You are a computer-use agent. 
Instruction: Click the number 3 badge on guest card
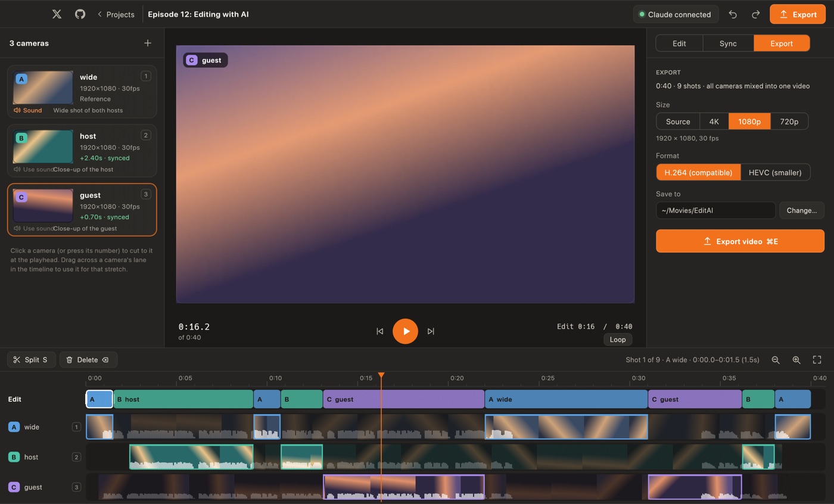pos(146,194)
